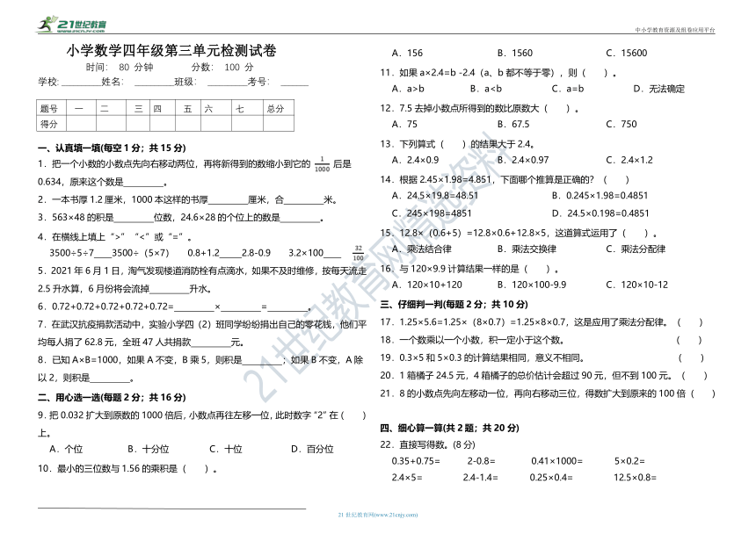Choose option "C. 2.4×1.2" for question 13
Image resolution: width=756 pixels, height=534 pixels.
pos(629,160)
